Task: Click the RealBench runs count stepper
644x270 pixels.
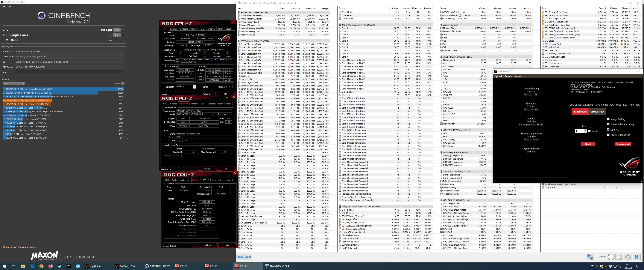Action: 586,131
